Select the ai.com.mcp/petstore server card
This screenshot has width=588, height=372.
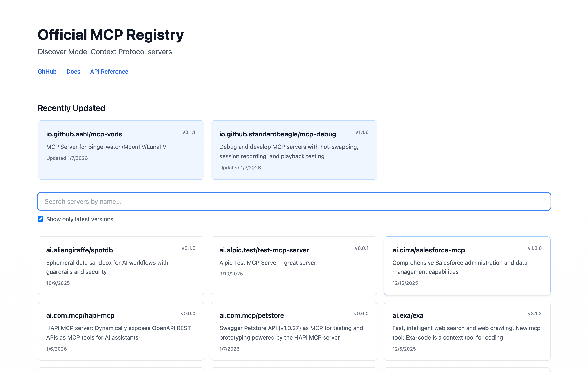pyautogui.click(x=294, y=331)
